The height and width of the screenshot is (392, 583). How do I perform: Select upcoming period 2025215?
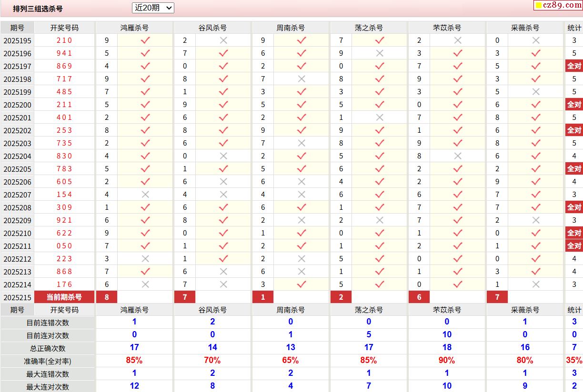[17, 298]
